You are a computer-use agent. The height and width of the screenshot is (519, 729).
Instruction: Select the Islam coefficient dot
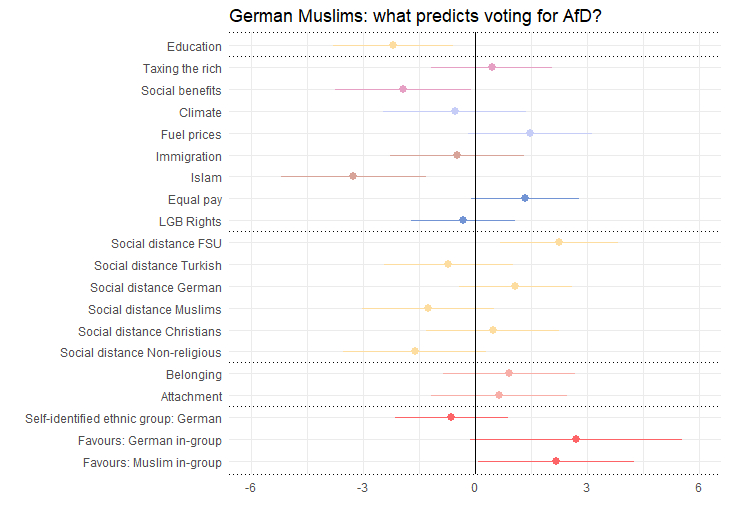click(x=353, y=176)
